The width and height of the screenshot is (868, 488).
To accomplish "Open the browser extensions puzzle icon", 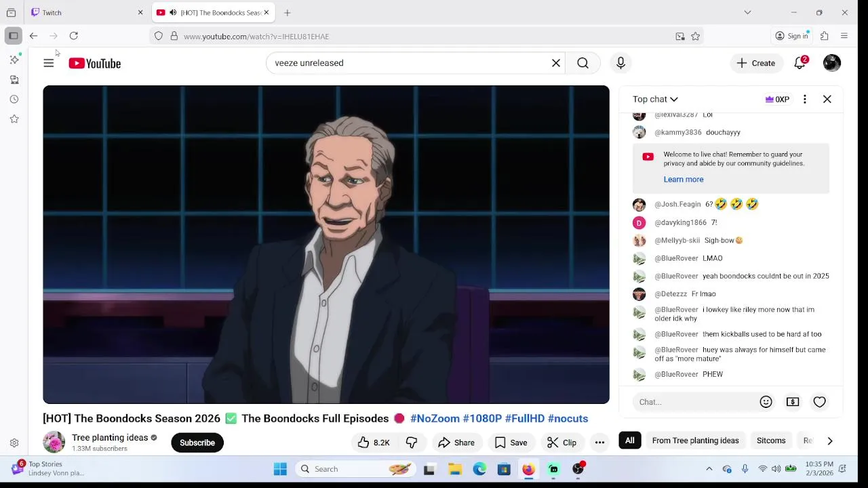I will (x=825, y=36).
